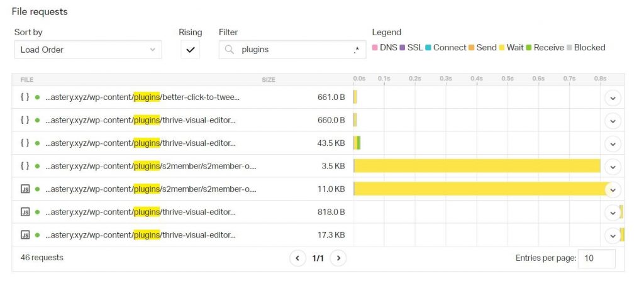
Task: Edit the Entries per page field
Action: (x=596, y=258)
